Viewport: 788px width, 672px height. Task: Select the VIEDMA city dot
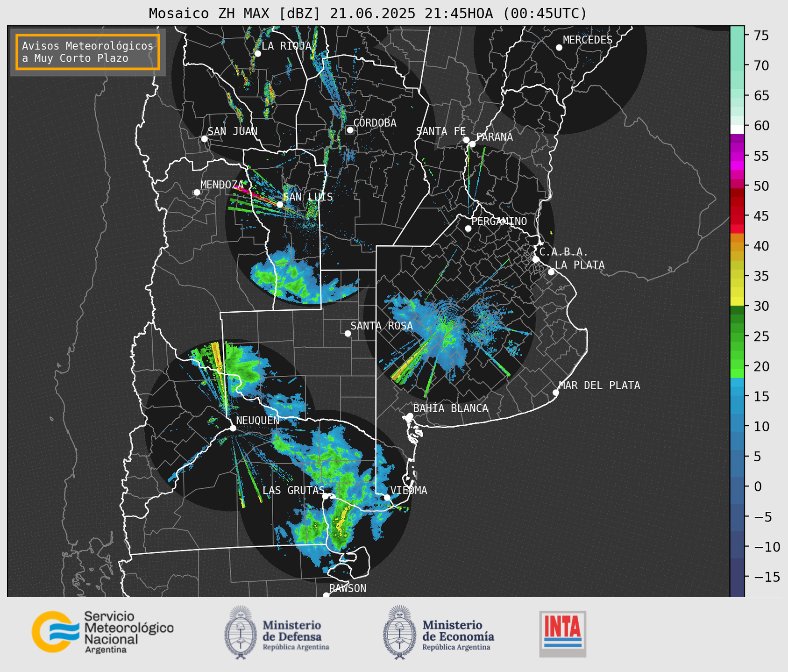[387, 497]
